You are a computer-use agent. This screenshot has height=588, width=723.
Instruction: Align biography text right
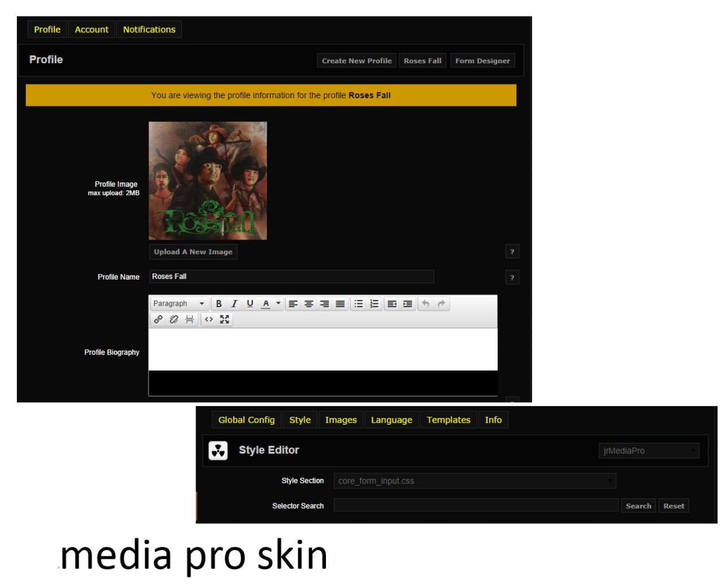coord(324,304)
